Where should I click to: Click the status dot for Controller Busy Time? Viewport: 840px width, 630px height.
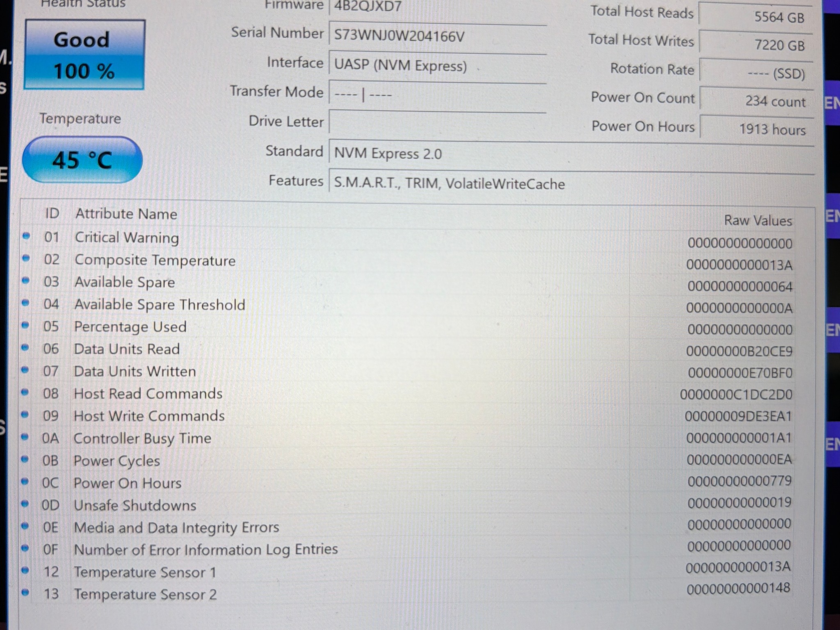[25, 437]
